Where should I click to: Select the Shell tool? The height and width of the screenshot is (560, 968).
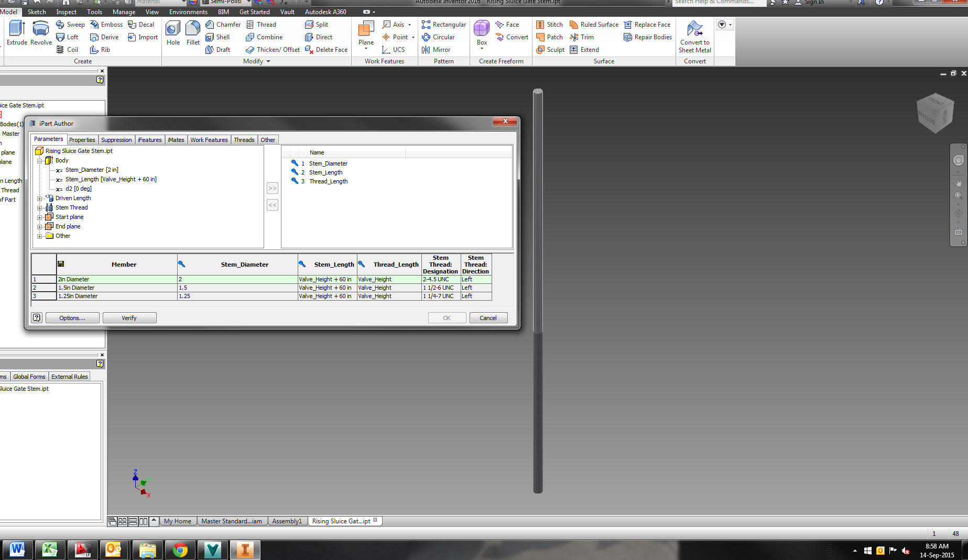coord(219,37)
